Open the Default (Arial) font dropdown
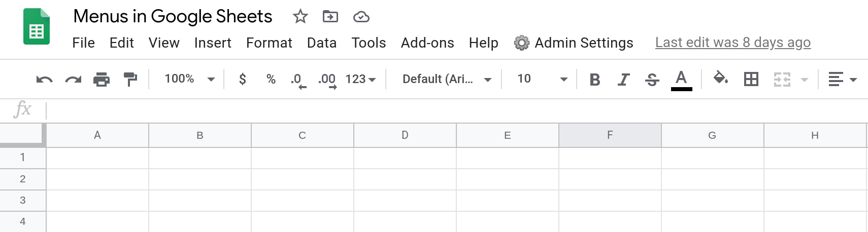Screen dimensions: 868x232 [447, 79]
